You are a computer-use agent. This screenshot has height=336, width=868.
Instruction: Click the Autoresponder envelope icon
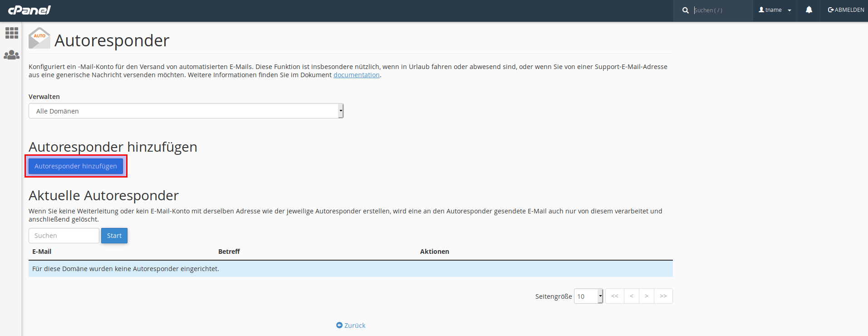39,38
